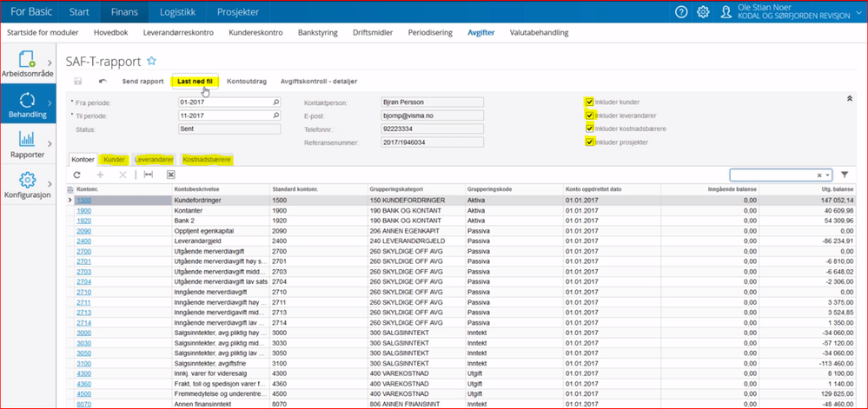Toggle Inkluder leverandører checkbox
The height and width of the screenshot is (409, 868).
coord(590,115)
